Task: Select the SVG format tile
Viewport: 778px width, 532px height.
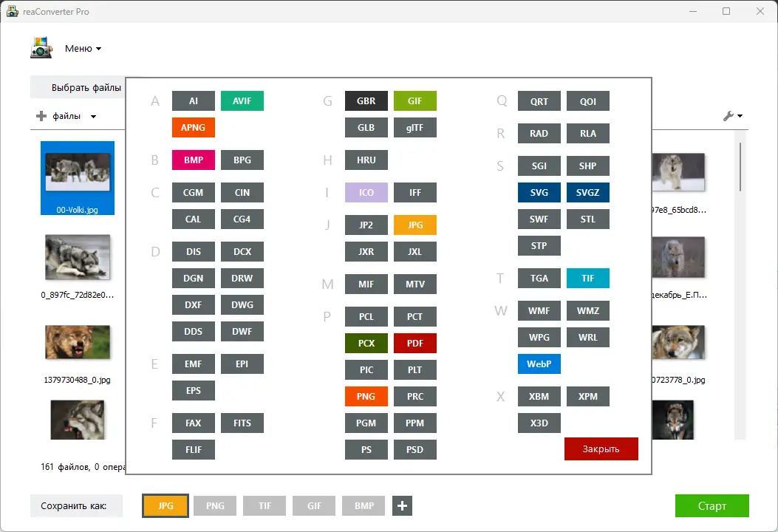Action: click(539, 193)
